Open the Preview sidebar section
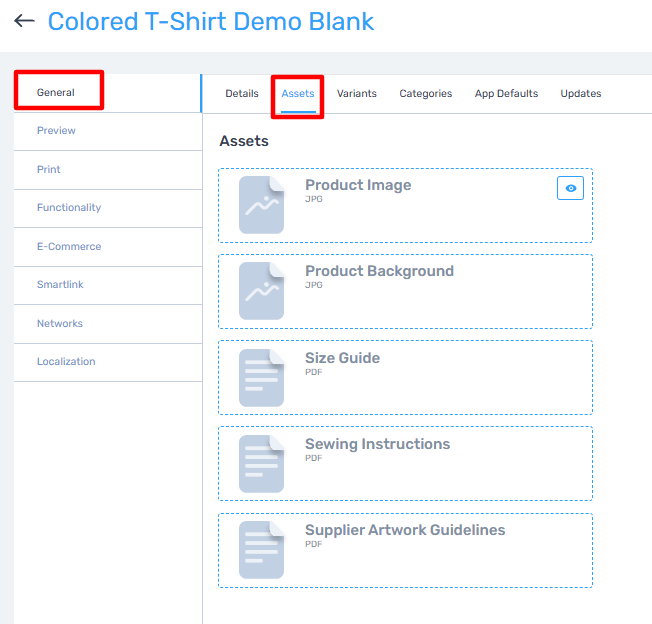Image resolution: width=652 pixels, height=624 pixels. point(56,131)
